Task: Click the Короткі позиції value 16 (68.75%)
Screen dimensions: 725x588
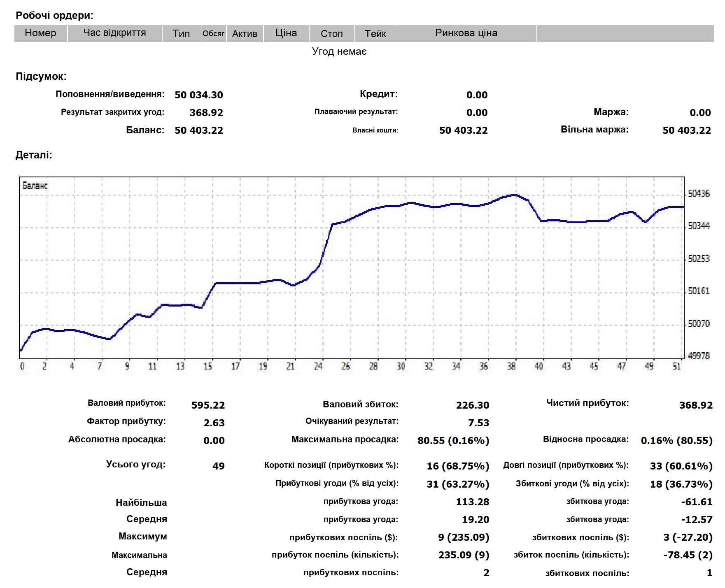Action: click(x=458, y=466)
